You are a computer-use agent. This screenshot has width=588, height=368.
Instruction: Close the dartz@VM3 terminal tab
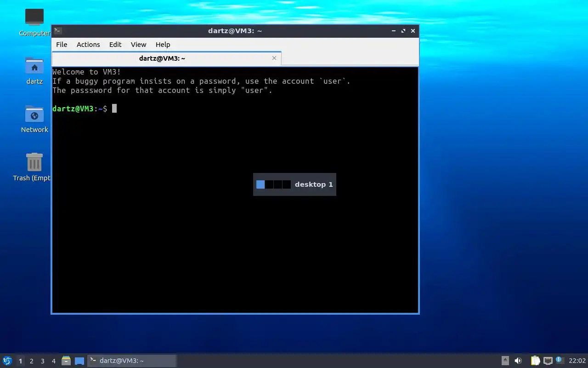(274, 58)
